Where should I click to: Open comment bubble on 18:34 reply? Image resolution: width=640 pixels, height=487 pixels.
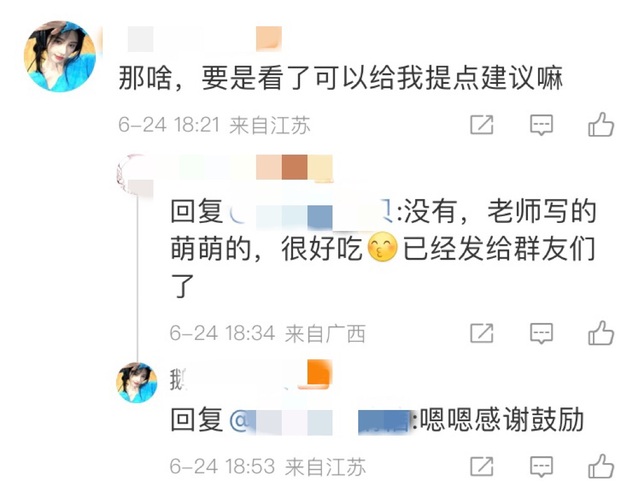[541, 334]
